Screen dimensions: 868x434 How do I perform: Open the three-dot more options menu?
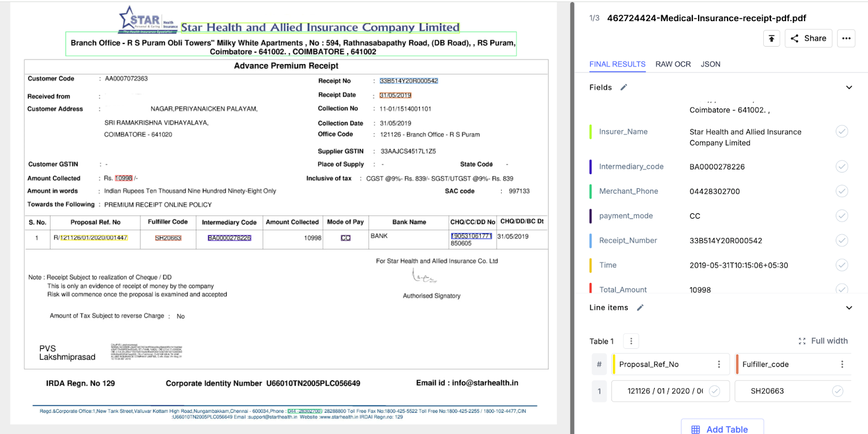click(846, 39)
